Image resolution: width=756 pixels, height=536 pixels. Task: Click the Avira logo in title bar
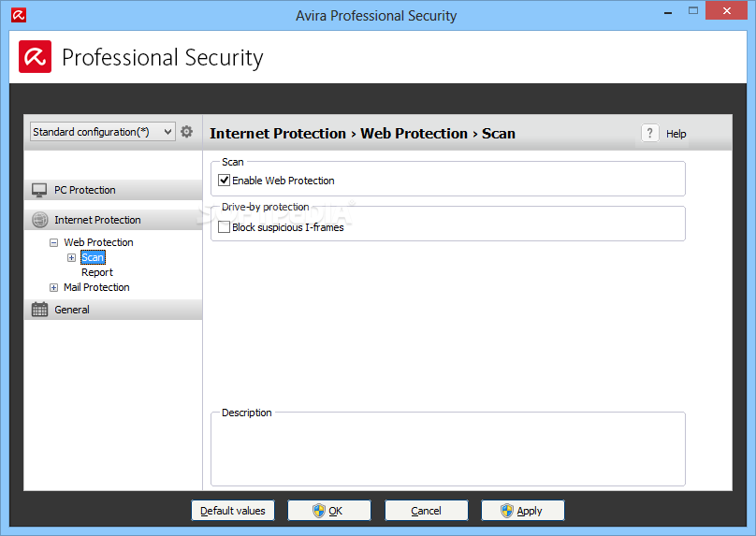[19, 15]
